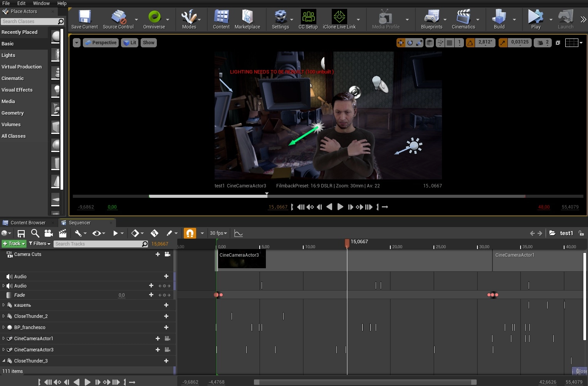The image size is (588, 386).
Task: Toggle viewport world/local coordinate cube icon
Action: coord(429,43)
